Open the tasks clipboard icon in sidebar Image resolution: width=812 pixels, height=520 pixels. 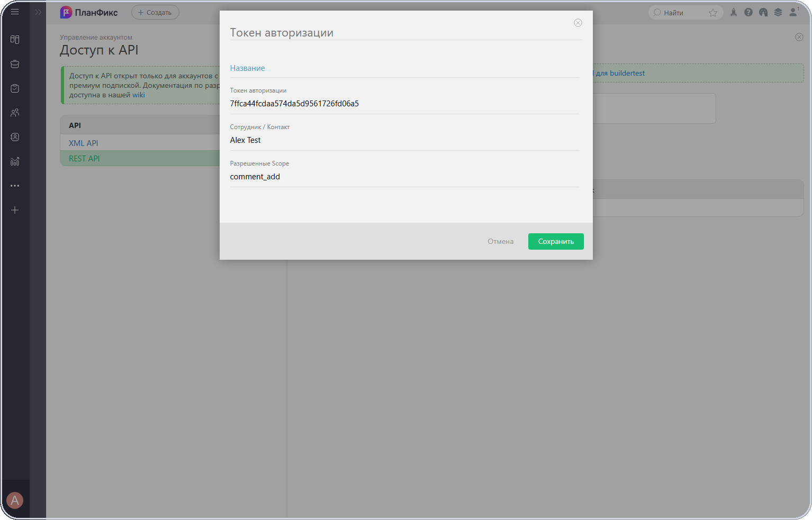pos(15,88)
